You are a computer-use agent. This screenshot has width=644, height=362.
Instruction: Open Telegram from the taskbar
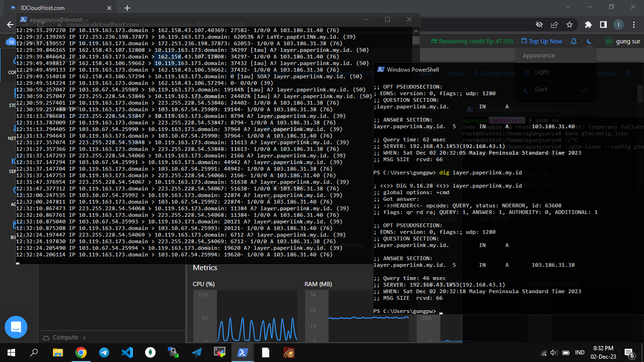pyautogui.click(x=104, y=352)
